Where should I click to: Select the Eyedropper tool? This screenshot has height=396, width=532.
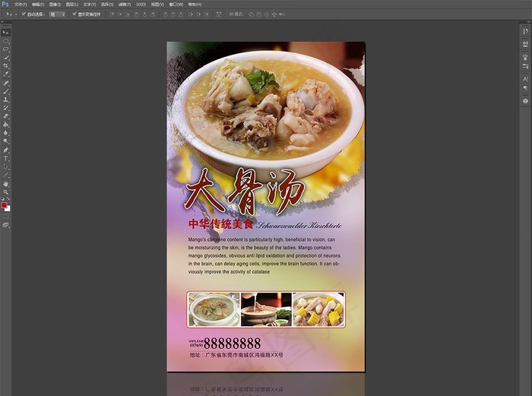tap(6, 74)
